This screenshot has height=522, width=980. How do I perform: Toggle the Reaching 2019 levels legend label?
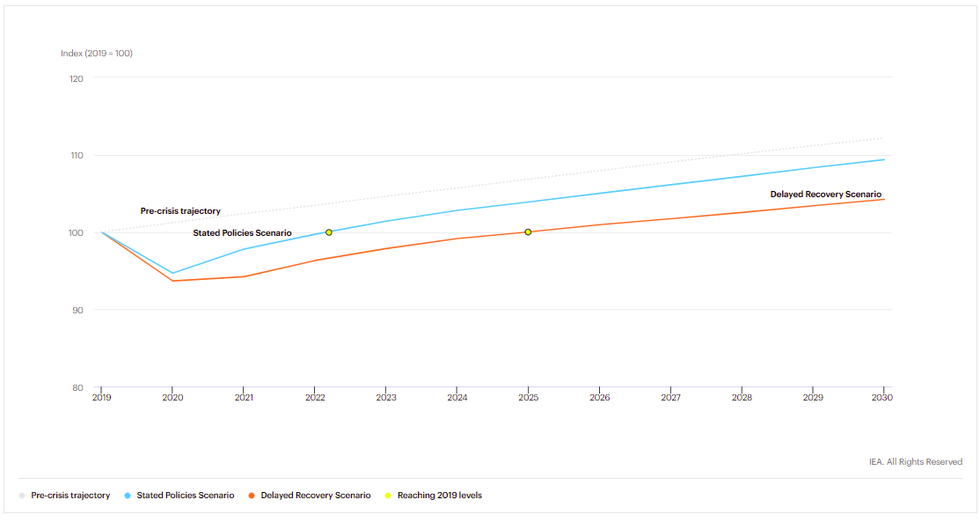point(439,496)
